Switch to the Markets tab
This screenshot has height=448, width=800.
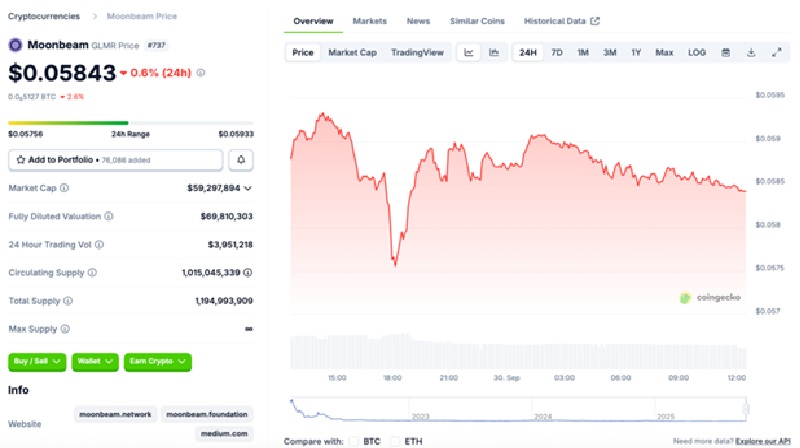pos(369,21)
